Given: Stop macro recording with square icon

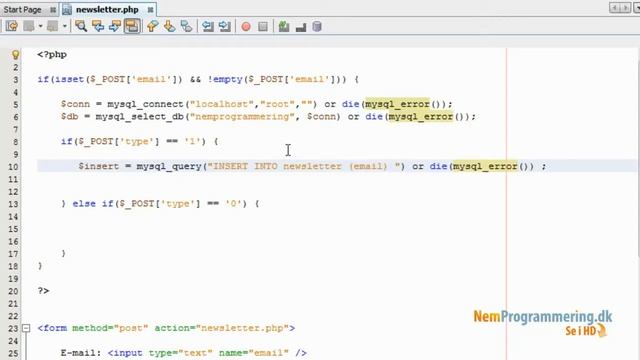Looking at the screenshot, I should click(x=263, y=27).
